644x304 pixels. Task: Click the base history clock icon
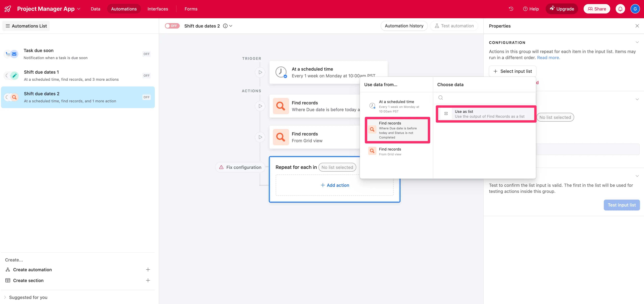[x=511, y=9]
